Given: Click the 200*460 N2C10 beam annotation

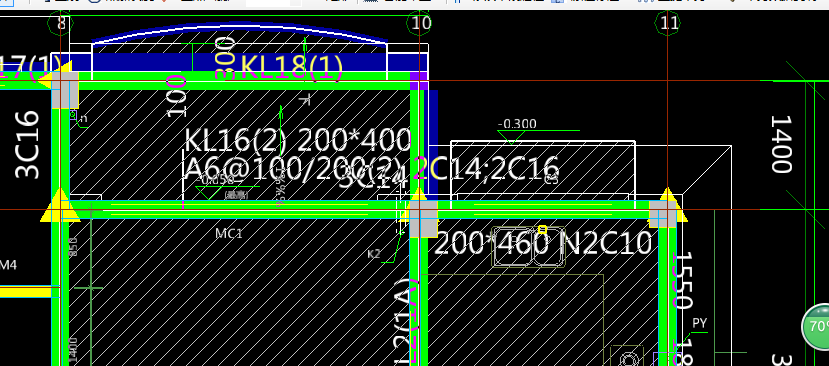Looking at the screenshot, I should [x=542, y=244].
